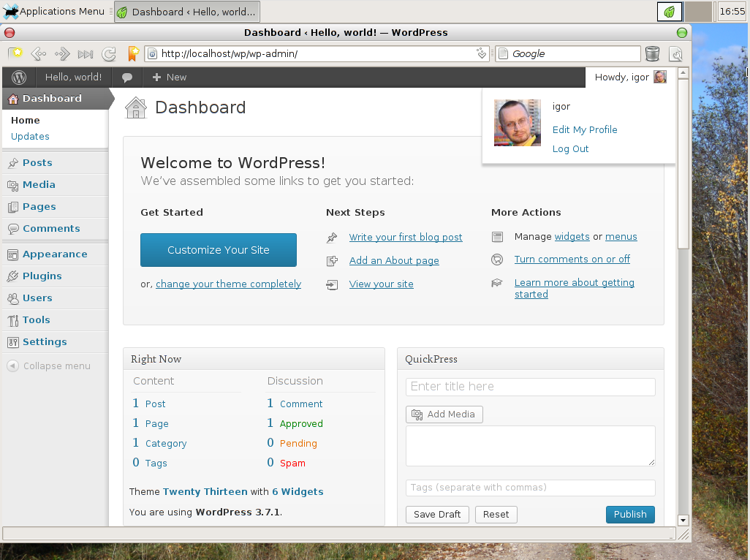Image resolution: width=750 pixels, height=560 pixels.
Task: Click Reset in QuickPress
Action: click(x=496, y=515)
